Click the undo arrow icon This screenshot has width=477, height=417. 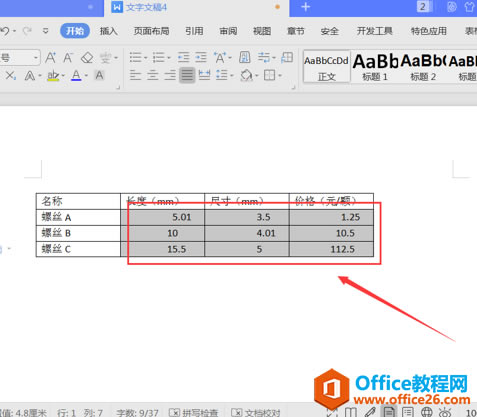coord(5,31)
